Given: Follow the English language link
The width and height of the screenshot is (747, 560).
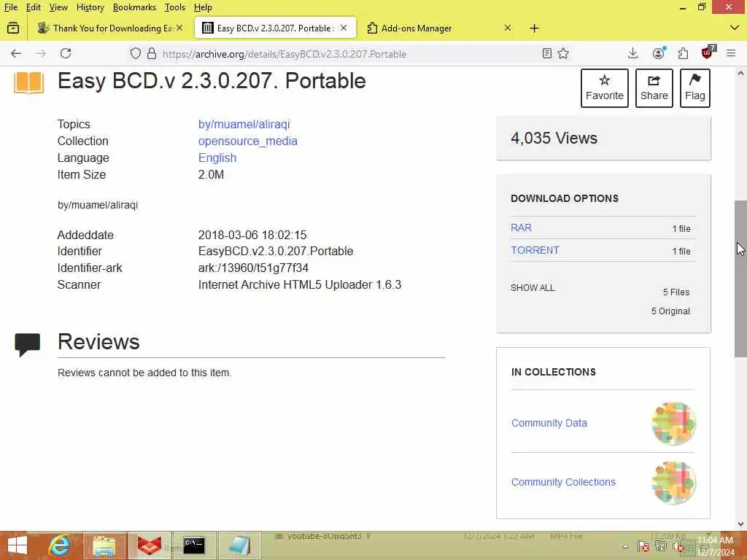Looking at the screenshot, I should click(217, 157).
